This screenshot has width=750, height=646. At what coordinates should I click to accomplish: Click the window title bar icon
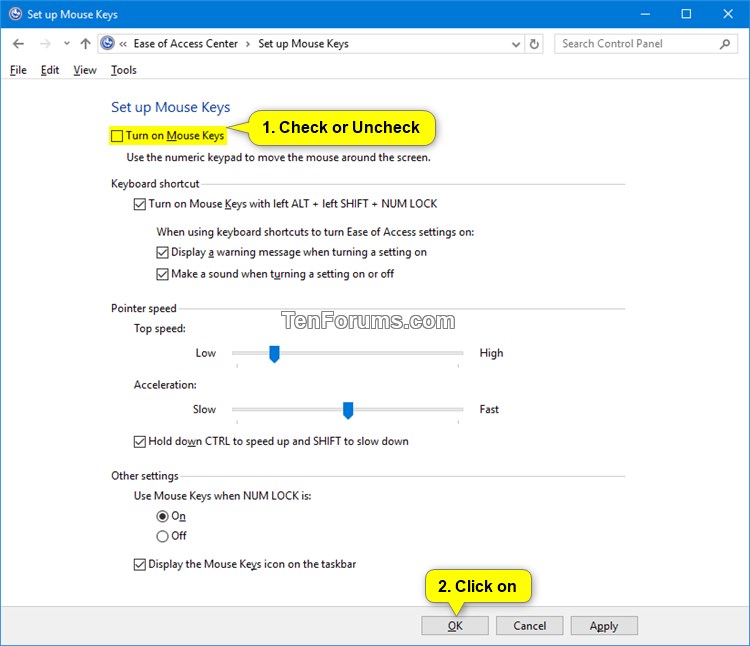click(x=15, y=14)
